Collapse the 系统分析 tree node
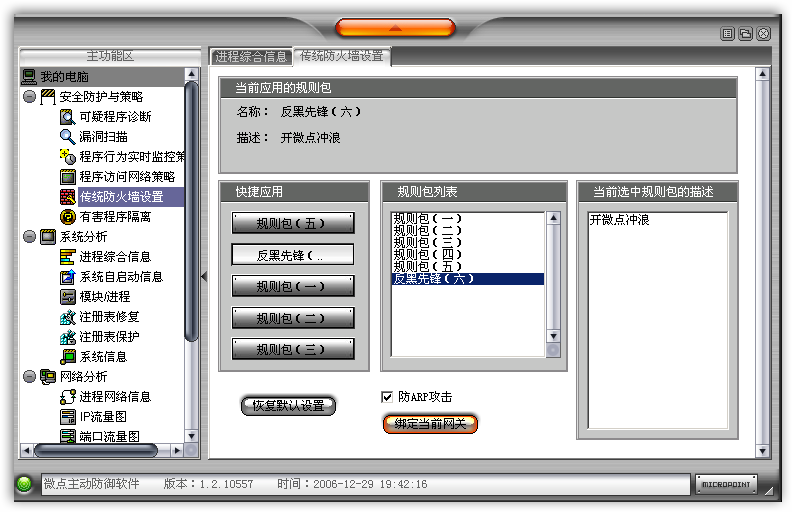This screenshot has height=513, width=793. click(29, 236)
